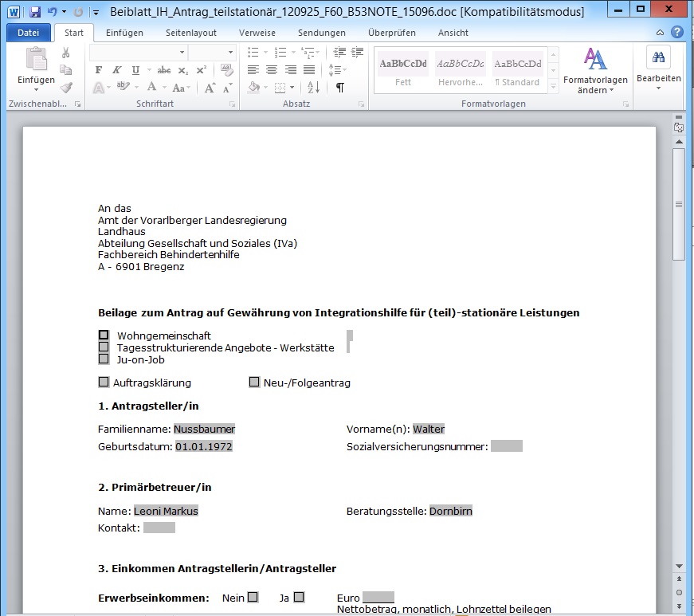Viewport: 694px width, 616px height.
Task: Switch to the Ansicht tab
Action: (x=453, y=33)
